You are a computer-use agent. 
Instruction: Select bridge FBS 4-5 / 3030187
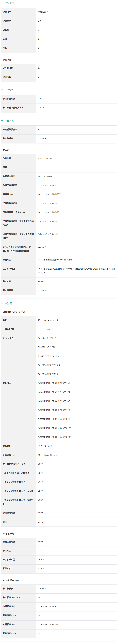point(54,401)
